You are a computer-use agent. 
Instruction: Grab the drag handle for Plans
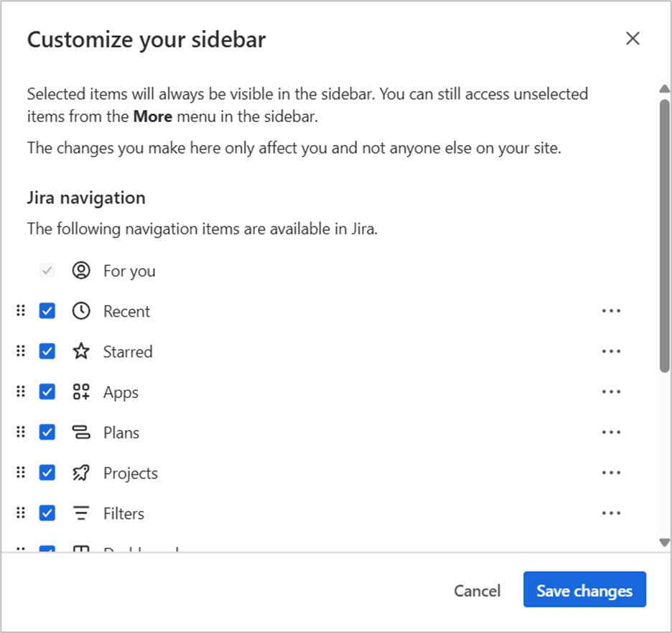pos(21,431)
